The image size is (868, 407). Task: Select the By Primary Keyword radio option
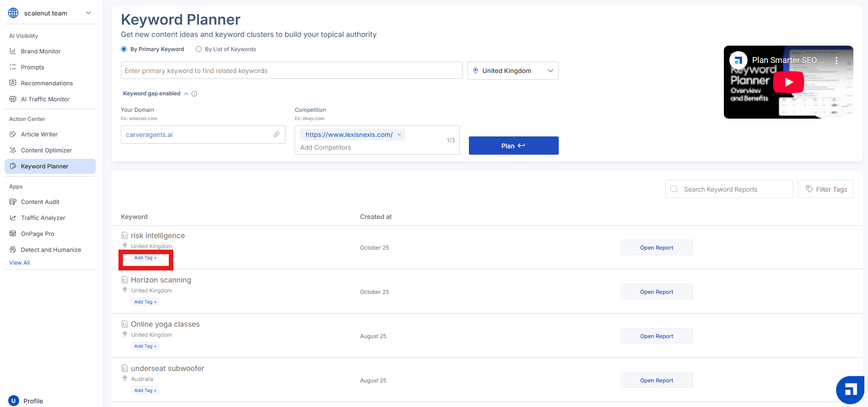(124, 49)
